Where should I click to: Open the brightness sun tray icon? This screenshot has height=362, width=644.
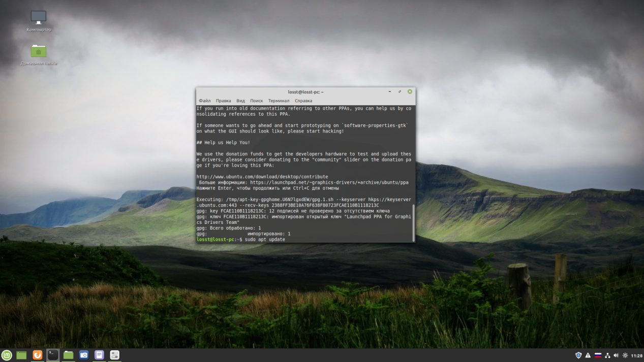(625, 355)
